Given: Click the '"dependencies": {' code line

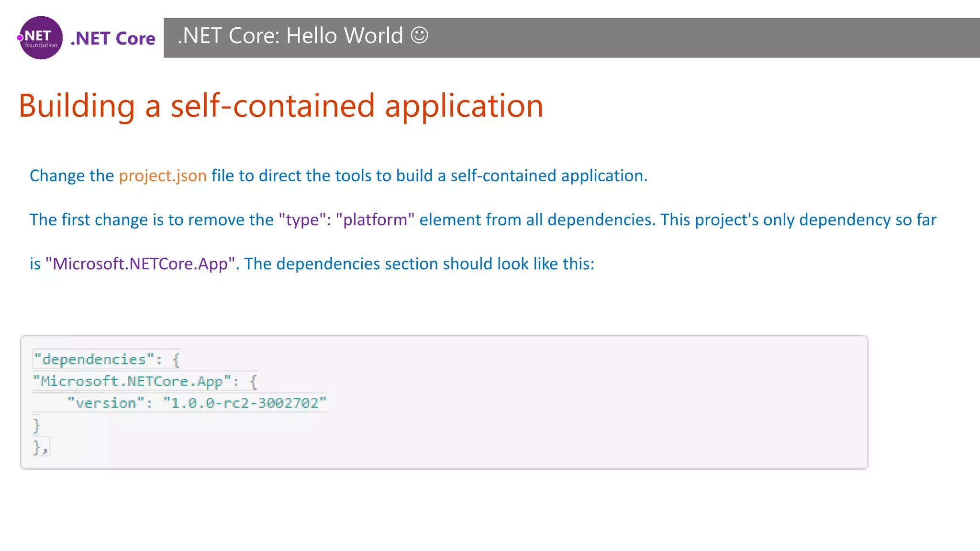Looking at the screenshot, I should pos(106,360).
